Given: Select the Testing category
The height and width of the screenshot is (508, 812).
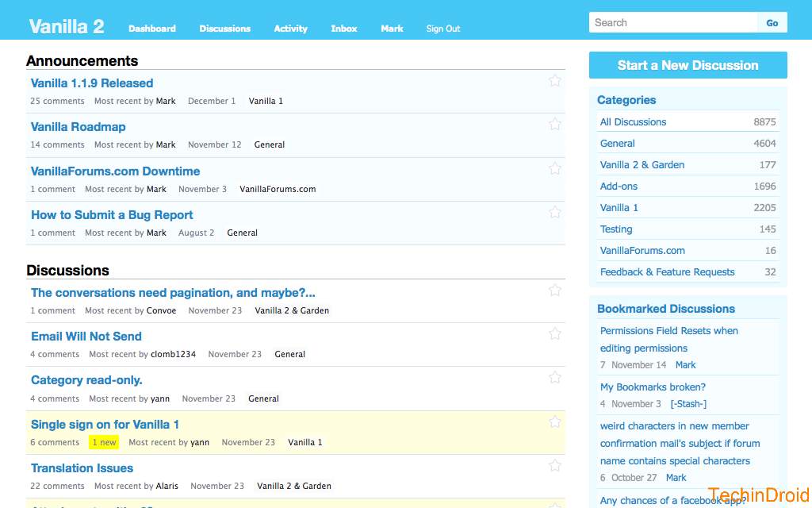Looking at the screenshot, I should (616, 229).
